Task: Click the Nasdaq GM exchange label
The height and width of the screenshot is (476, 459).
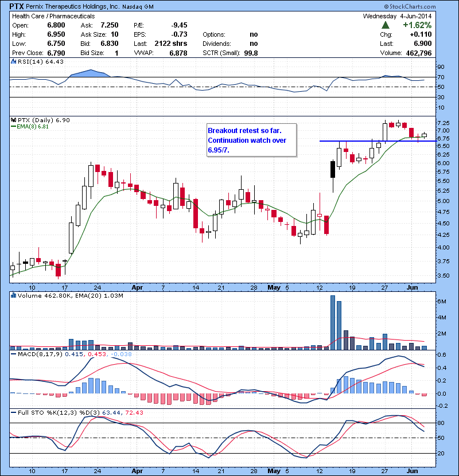Action: point(138,7)
